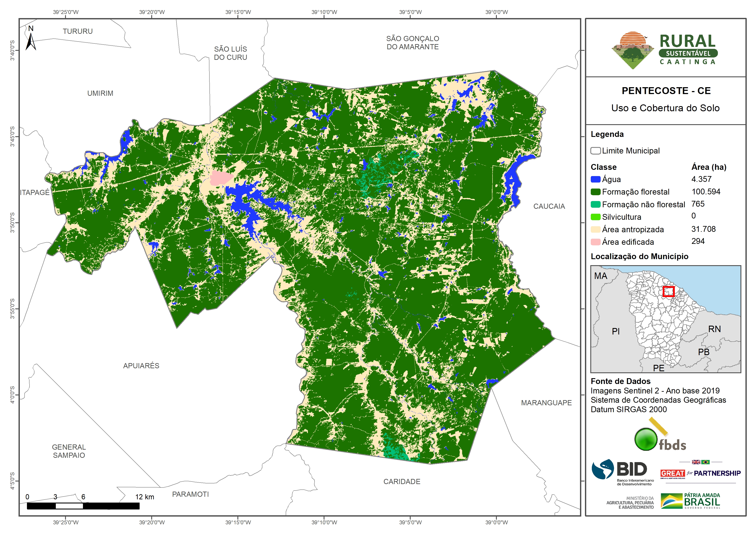Viewport: 756px width, 534px height.
Task: Click the pink Área edificada swatch
Action: click(x=595, y=242)
